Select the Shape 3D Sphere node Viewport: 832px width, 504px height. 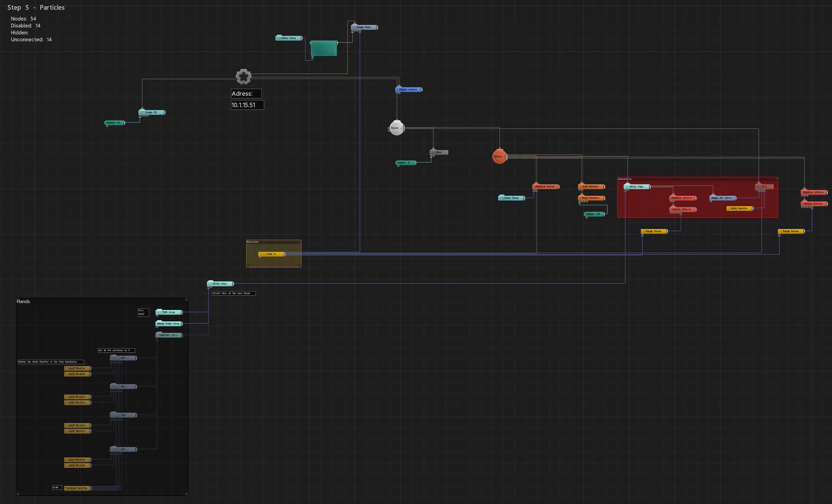pyautogui.click(x=722, y=198)
